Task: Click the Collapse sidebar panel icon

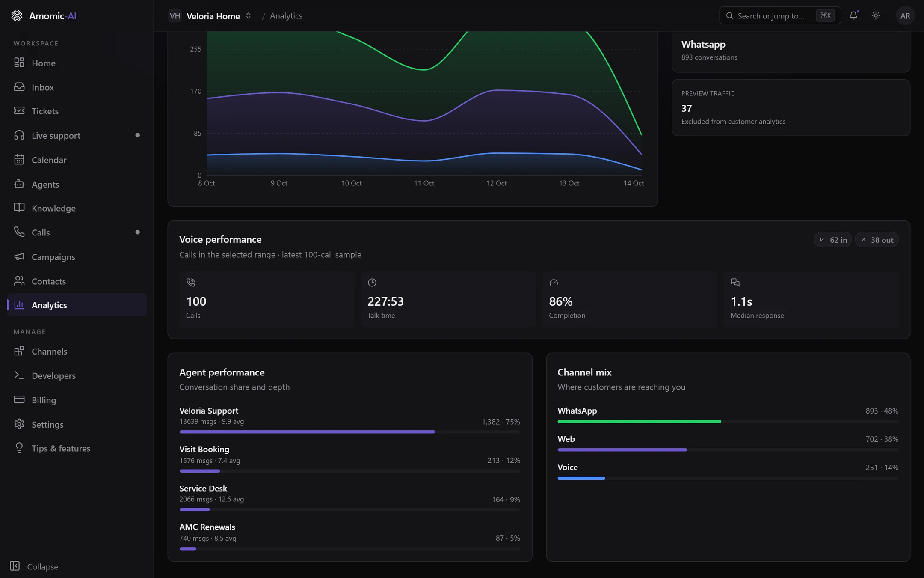Action: click(15, 566)
